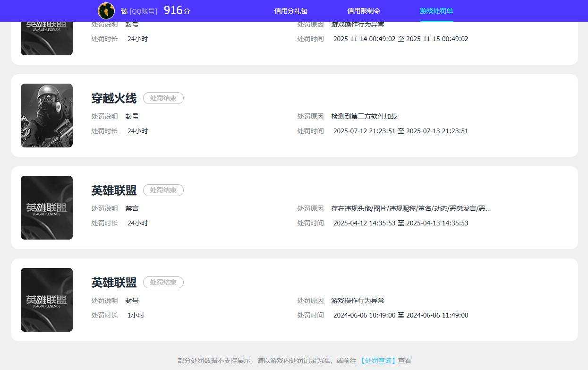Click the 穿越火线 game thumbnail

[x=47, y=115]
